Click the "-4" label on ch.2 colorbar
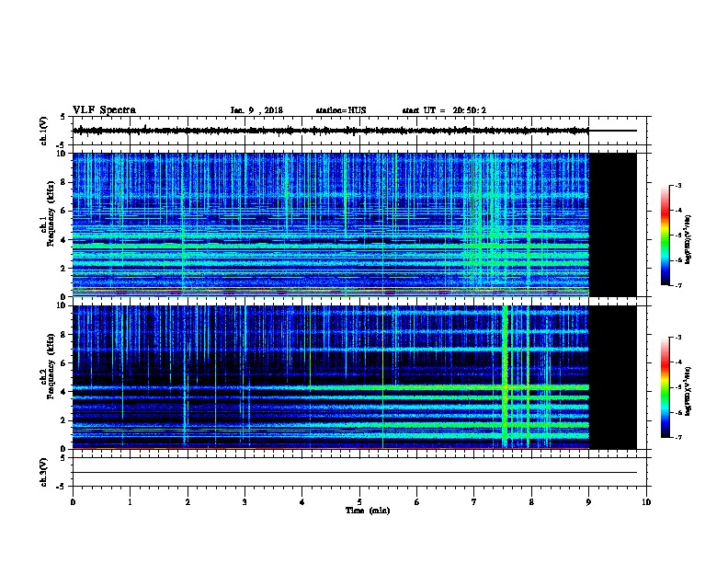This screenshot has width=728, height=563. coord(677,362)
